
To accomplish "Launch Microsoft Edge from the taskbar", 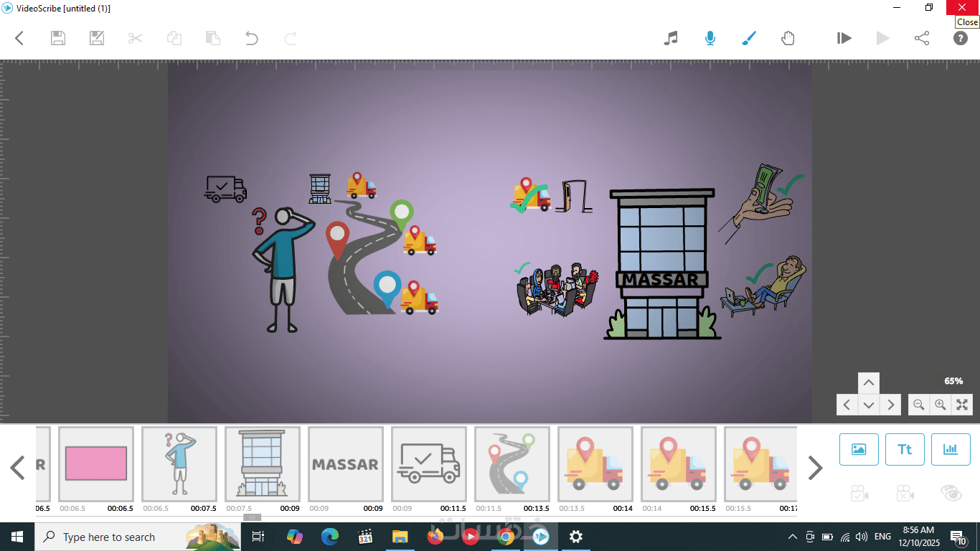I will [329, 537].
